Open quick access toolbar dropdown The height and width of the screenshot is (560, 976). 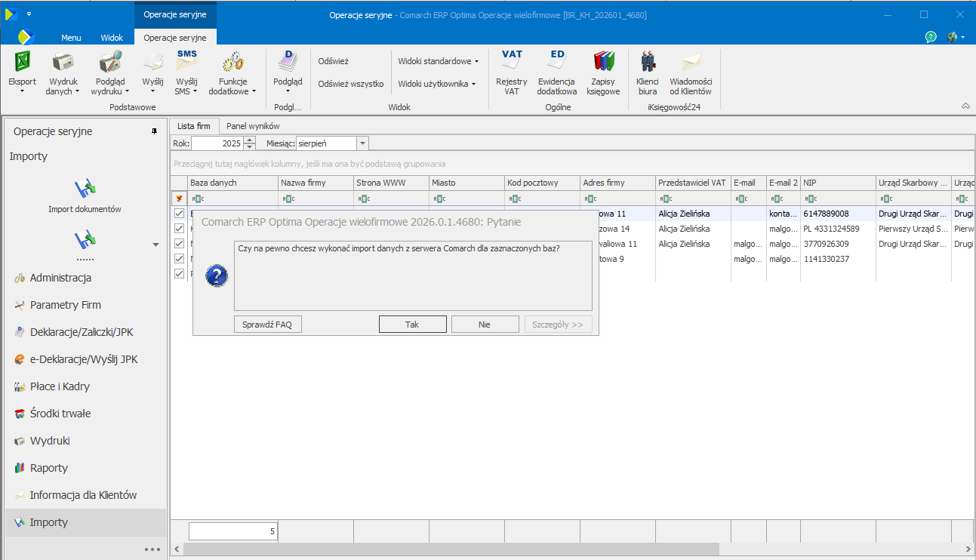coord(29,14)
